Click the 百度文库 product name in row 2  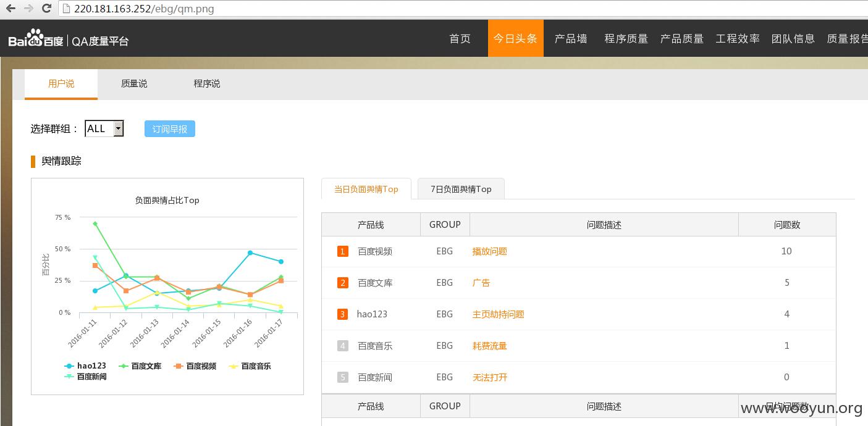coord(375,283)
